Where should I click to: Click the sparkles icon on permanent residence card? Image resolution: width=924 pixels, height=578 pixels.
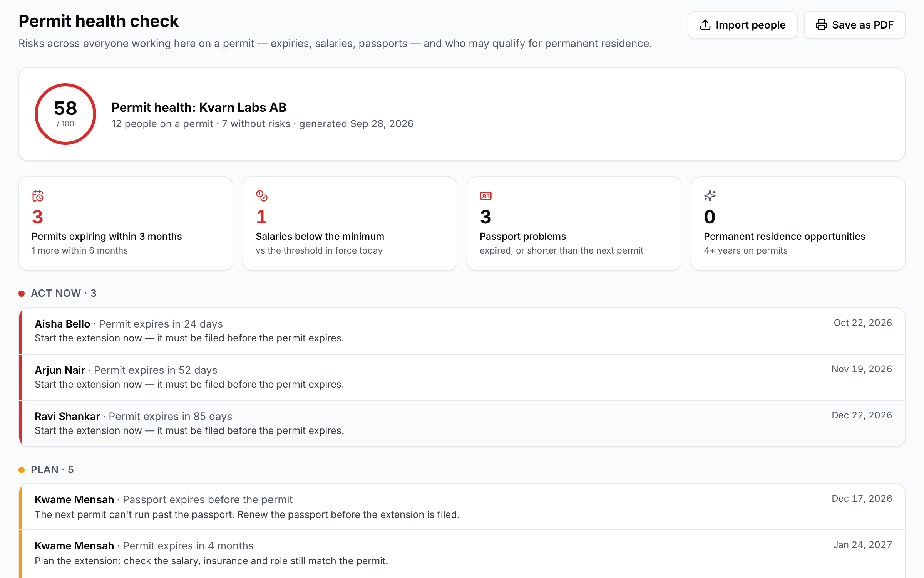pos(710,196)
